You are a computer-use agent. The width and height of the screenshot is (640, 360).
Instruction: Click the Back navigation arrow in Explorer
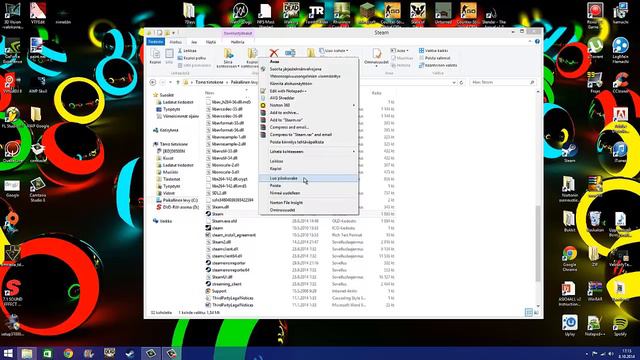153,82
